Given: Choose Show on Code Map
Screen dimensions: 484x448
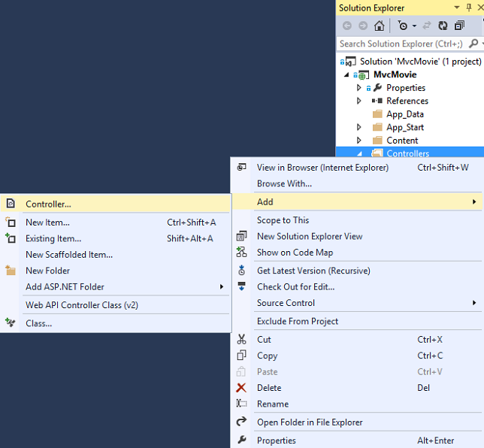Looking at the screenshot, I should (x=357, y=253).
